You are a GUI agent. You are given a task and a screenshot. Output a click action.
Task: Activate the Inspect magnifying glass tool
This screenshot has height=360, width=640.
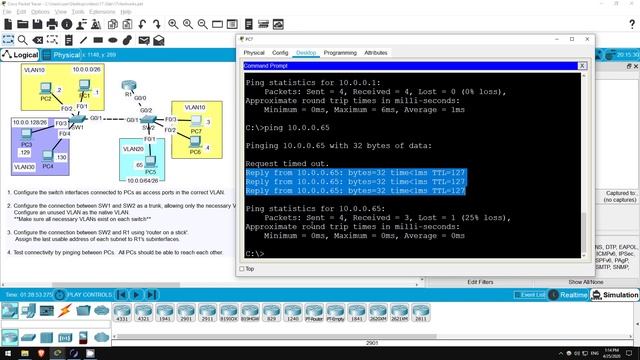pyautogui.click(x=22, y=40)
